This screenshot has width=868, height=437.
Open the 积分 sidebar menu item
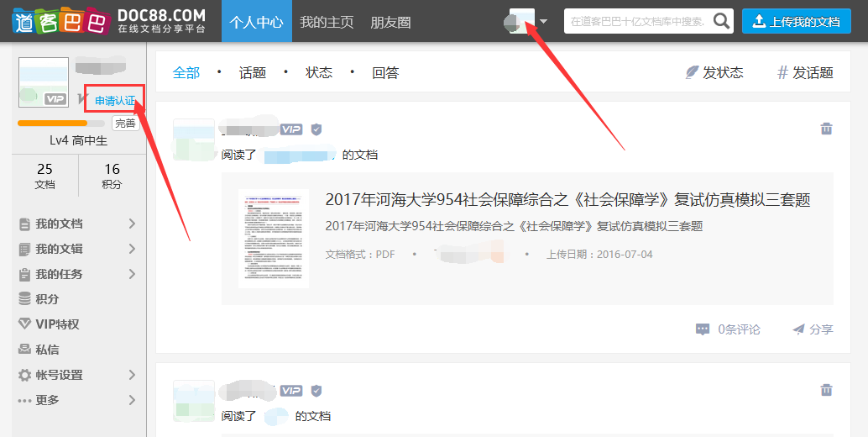[x=47, y=299]
